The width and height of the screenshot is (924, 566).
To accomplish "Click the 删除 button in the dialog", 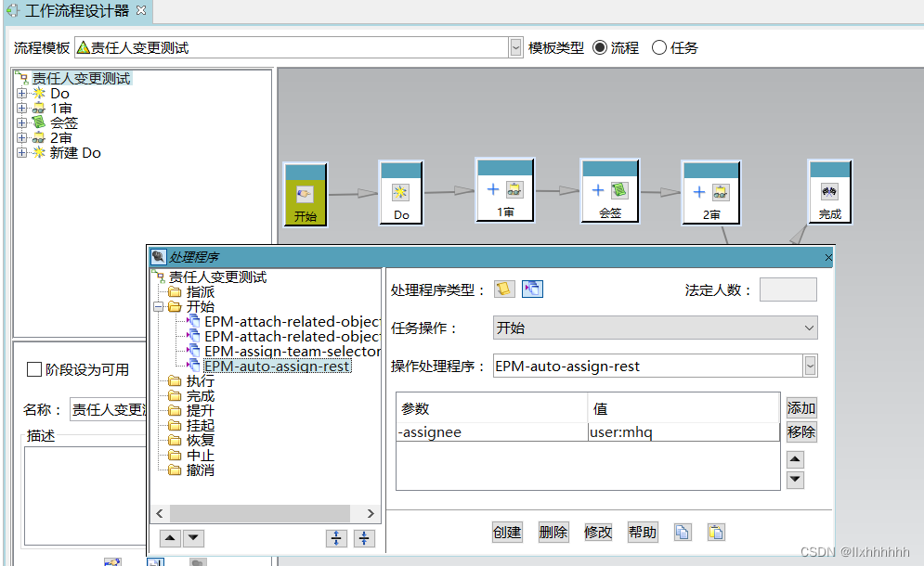I will coord(553,532).
